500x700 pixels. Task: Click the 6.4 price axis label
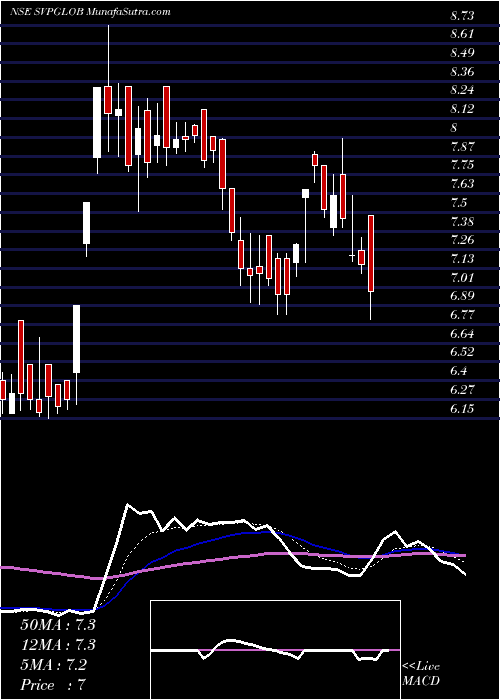[x=459, y=371]
